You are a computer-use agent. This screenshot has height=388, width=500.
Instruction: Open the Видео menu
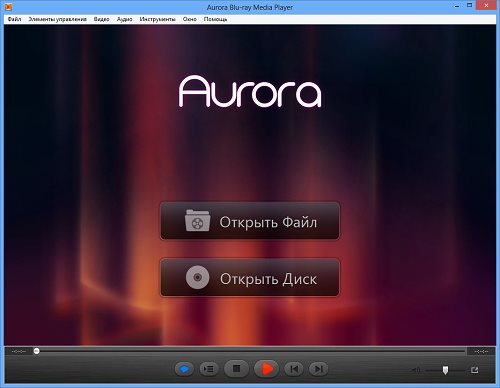(101, 19)
